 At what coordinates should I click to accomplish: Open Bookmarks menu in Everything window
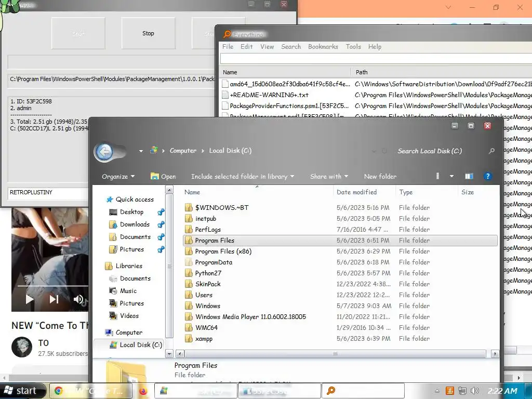(323, 47)
